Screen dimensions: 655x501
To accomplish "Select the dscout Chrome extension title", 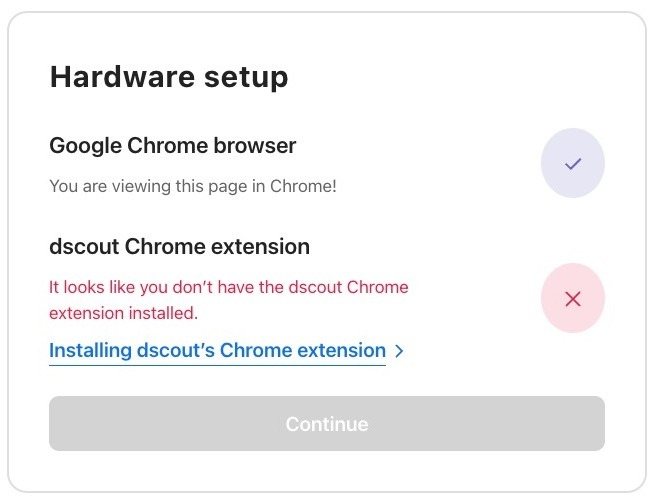I will point(179,246).
